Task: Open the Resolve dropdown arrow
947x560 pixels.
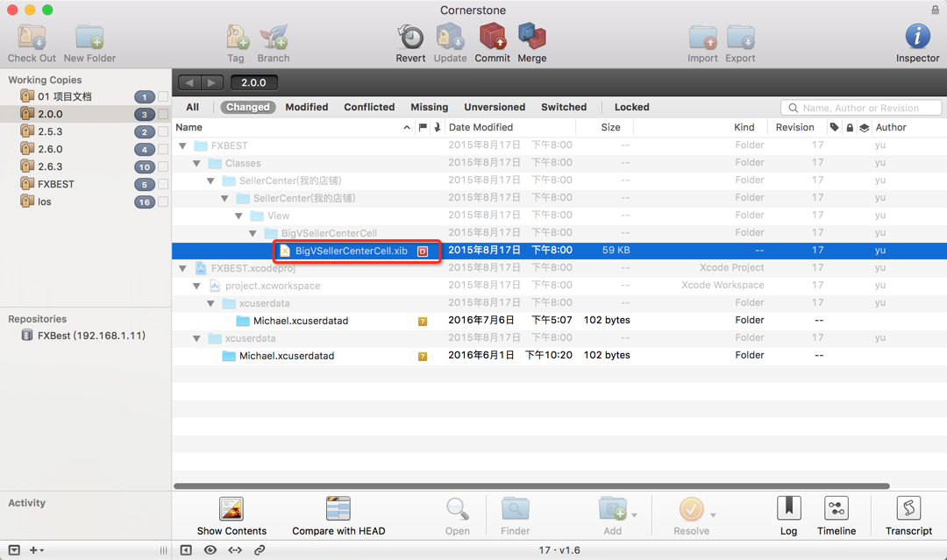Action: tap(713, 515)
